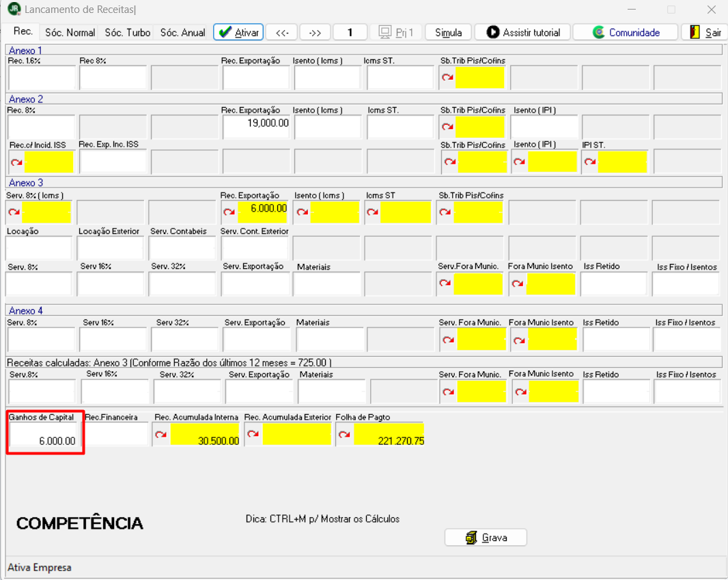Open the Assistir tutorial video button
728x580 pixels.
tap(523, 33)
